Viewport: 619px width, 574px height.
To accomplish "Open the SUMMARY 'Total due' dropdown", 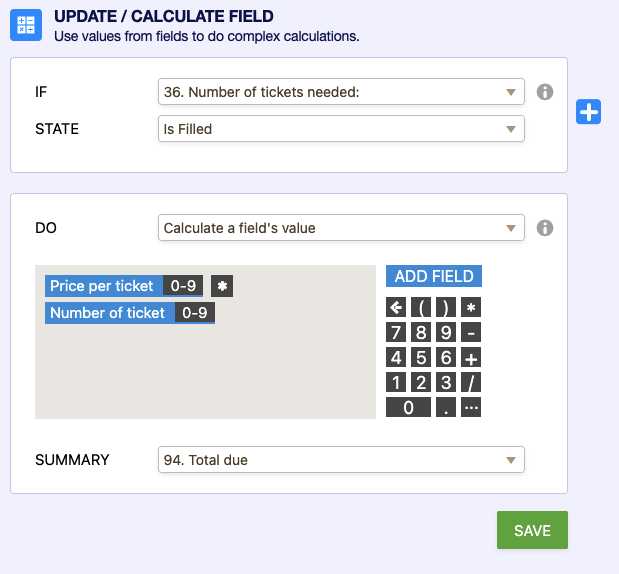I will pos(341,460).
